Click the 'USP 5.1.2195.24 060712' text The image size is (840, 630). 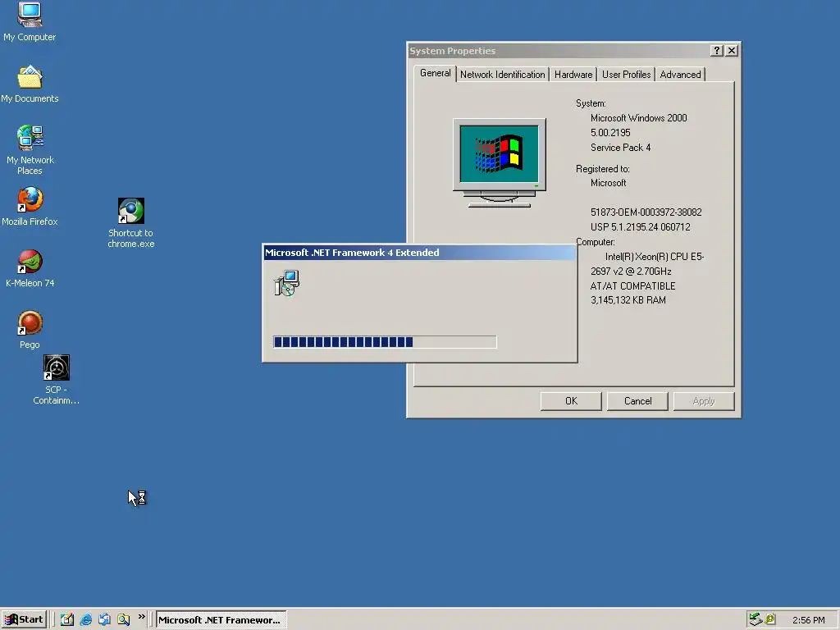pyautogui.click(x=640, y=226)
